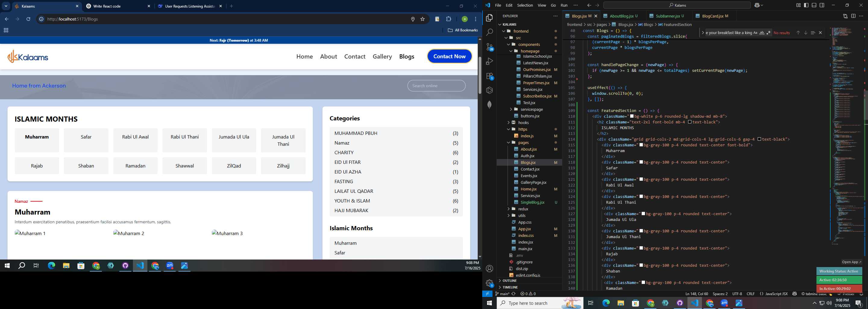
Task: Open the Manage gear icon in VS Code
Action: (x=489, y=283)
